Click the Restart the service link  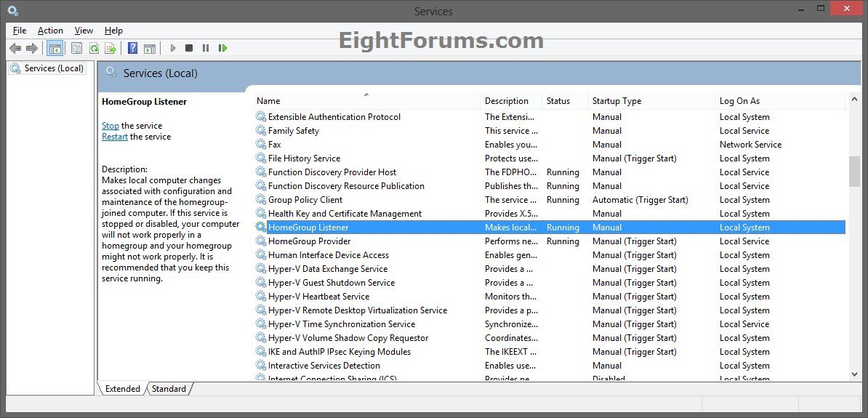(115, 137)
